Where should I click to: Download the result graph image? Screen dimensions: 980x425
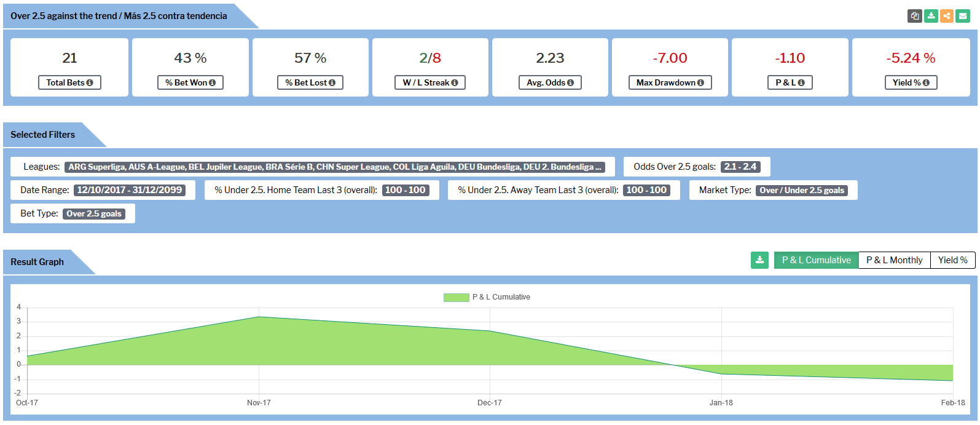[x=759, y=260]
